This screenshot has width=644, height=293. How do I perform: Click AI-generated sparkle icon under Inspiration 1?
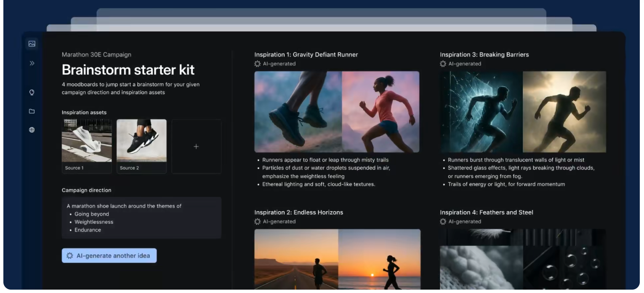(258, 64)
